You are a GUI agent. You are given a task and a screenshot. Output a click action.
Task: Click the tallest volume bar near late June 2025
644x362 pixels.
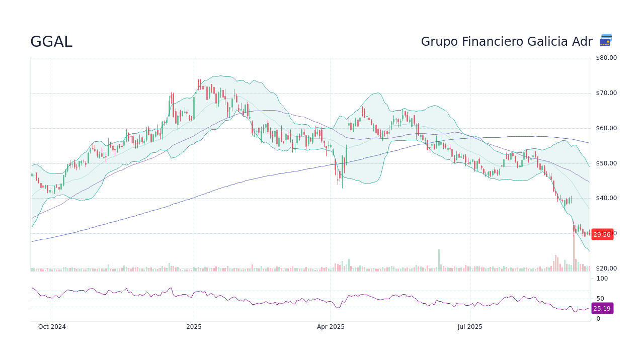(x=439, y=260)
